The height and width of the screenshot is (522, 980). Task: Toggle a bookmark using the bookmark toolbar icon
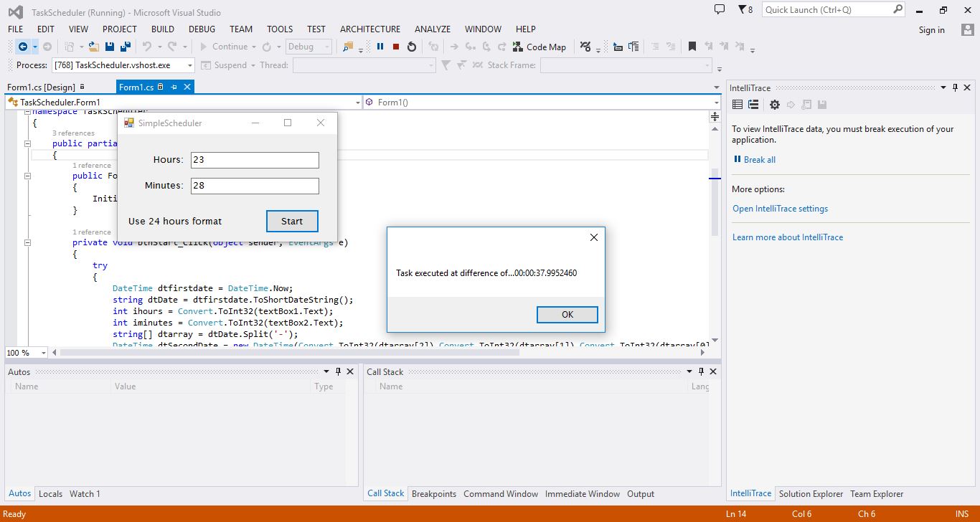click(x=692, y=47)
